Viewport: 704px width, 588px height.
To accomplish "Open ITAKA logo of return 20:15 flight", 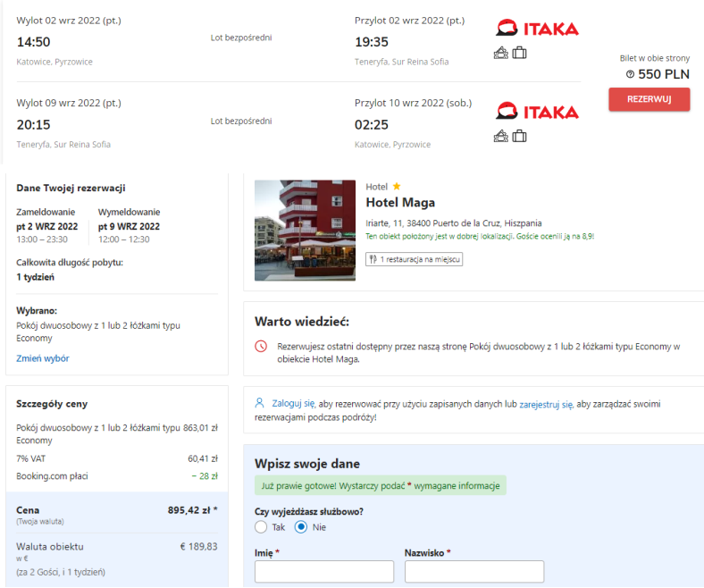I will (537, 111).
